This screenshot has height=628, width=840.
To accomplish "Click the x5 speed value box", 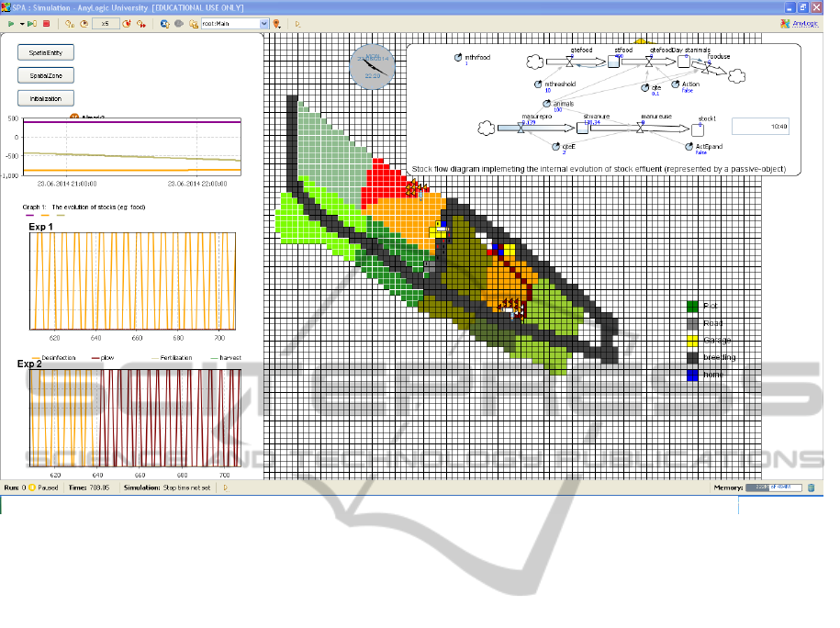I will [106, 23].
